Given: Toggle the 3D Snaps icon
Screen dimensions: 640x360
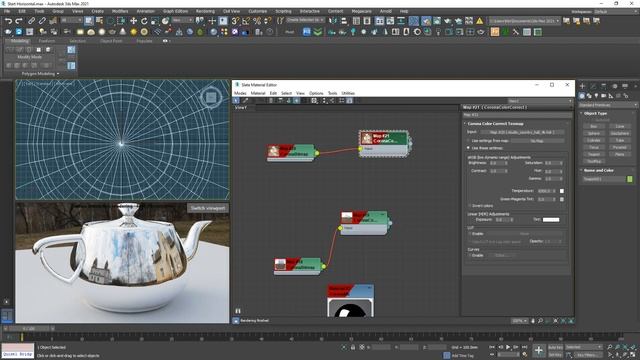Looking at the screenshot, I should [x=236, y=20].
